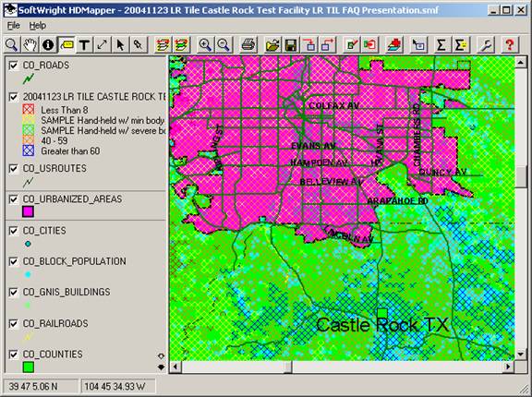
Task: Uncheck the CO_COUNTIES layer
Action: point(13,355)
